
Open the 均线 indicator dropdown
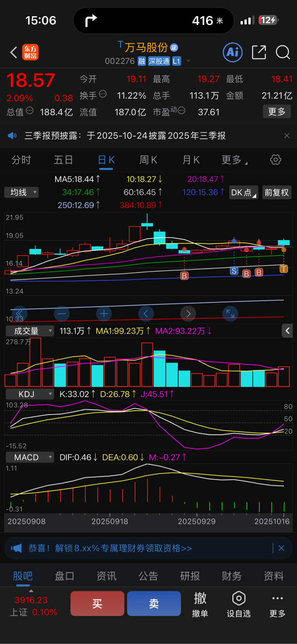(22, 192)
